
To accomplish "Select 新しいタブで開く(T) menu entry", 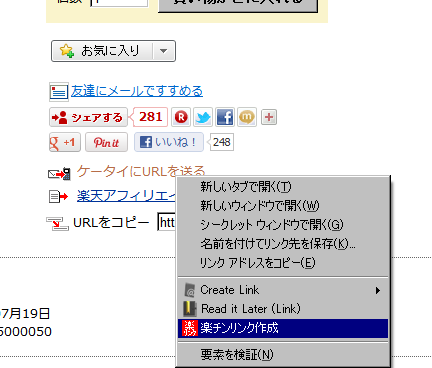I will (x=283, y=187).
